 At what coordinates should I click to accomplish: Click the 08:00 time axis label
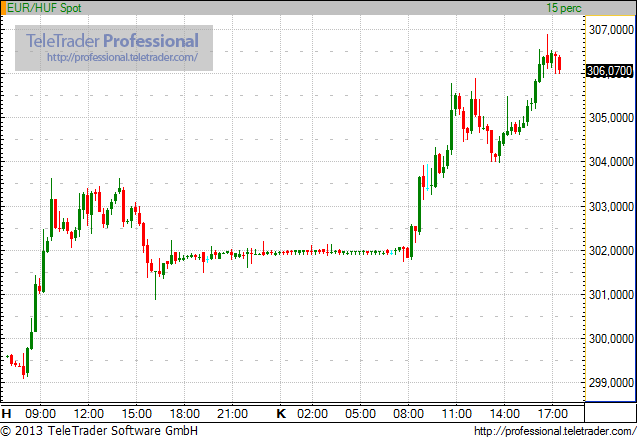pos(408,414)
